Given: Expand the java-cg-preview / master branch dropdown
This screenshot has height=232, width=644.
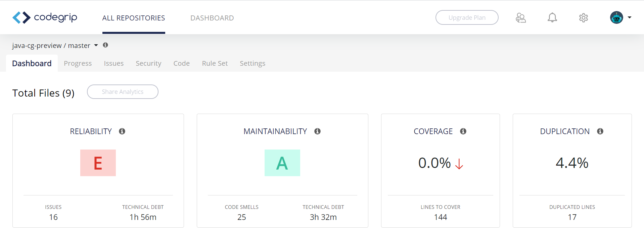Looking at the screenshot, I should (96, 45).
